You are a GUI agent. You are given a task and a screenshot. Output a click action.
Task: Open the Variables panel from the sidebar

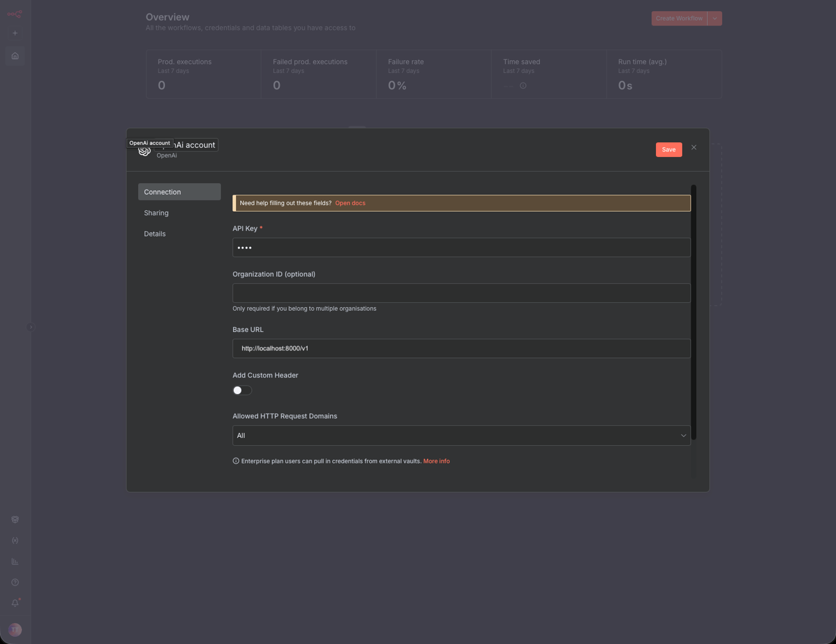[15, 540]
